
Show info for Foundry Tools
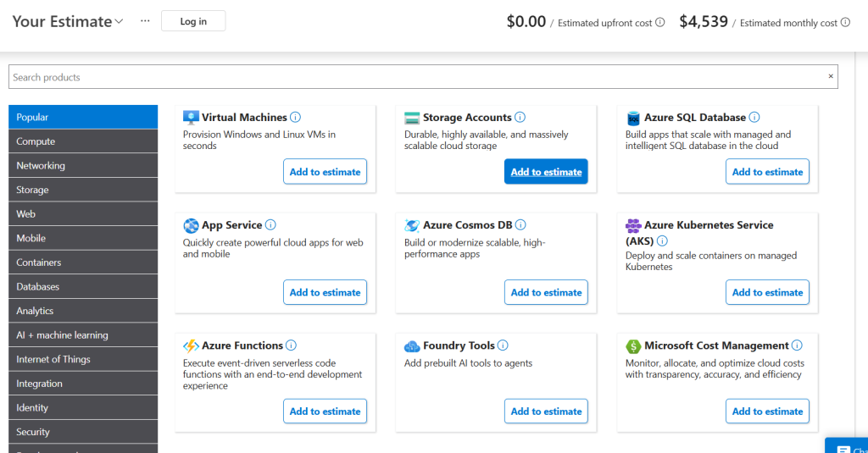click(503, 345)
